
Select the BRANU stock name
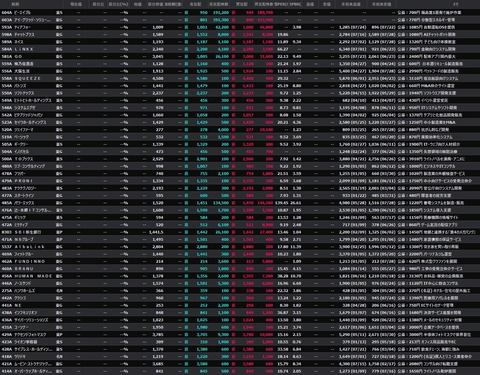point(24,269)
